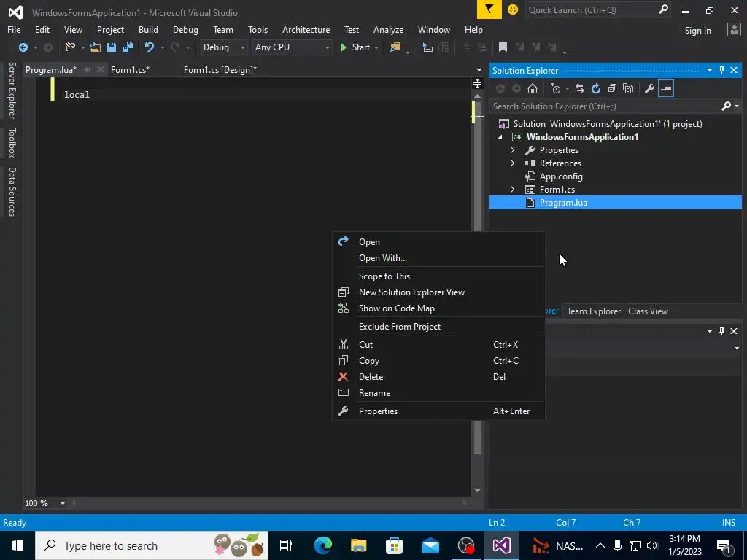Click the account avatar icon beside Sign in

[x=734, y=30]
